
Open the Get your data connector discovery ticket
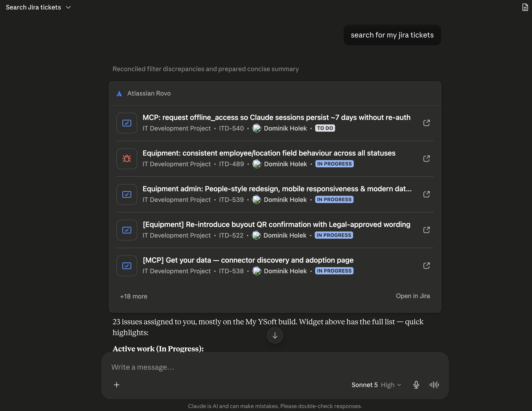(248, 260)
